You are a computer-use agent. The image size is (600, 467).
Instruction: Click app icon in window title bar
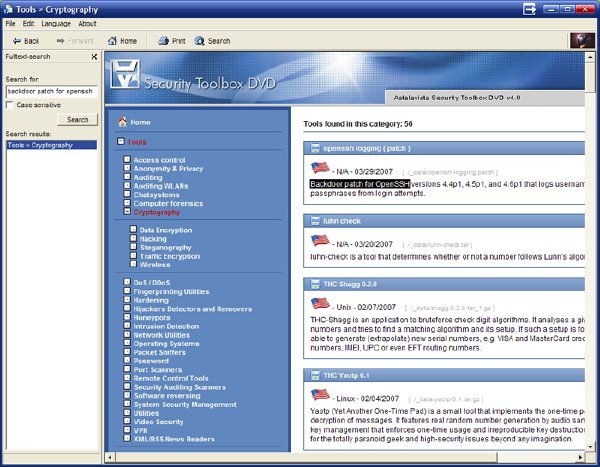click(8, 9)
